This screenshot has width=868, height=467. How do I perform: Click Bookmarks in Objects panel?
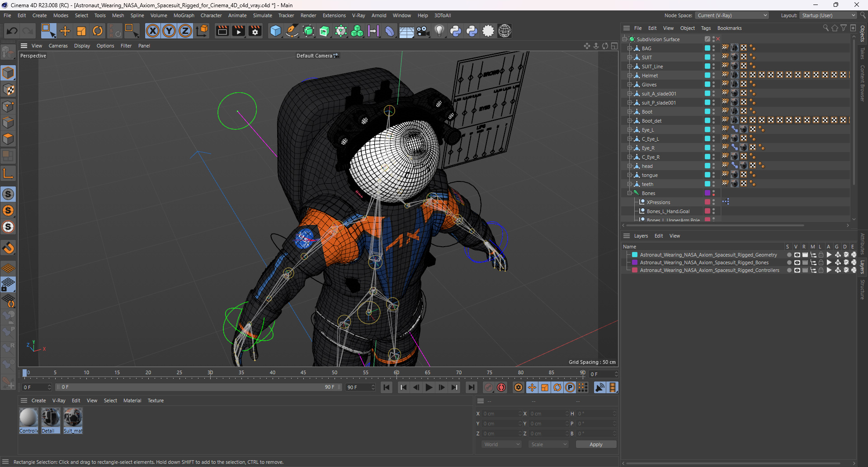coord(729,28)
